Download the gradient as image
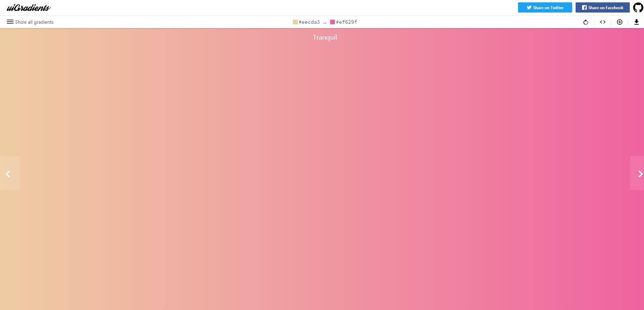Screen dimensions: 644x310 (x=637, y=22)
